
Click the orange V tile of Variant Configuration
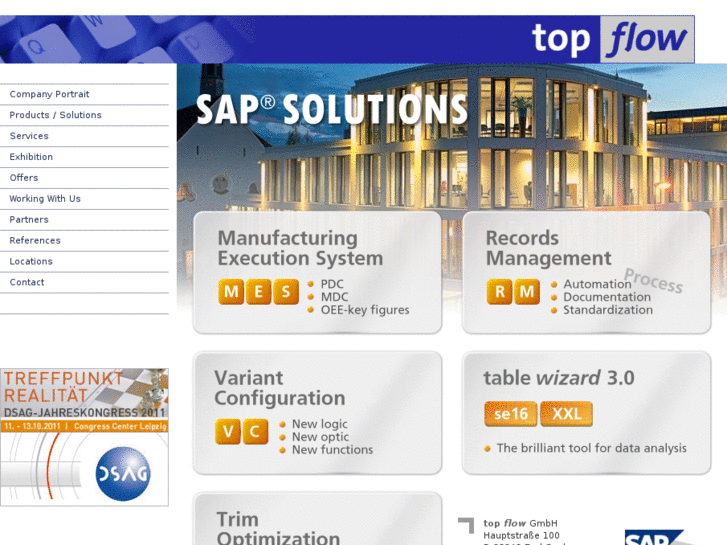(x=228, y=431)
